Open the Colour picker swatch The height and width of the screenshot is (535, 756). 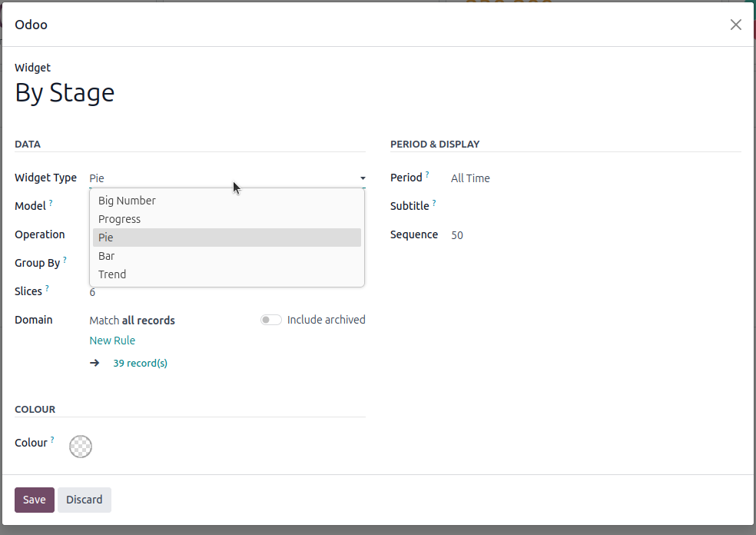click(x=81, y=447)
